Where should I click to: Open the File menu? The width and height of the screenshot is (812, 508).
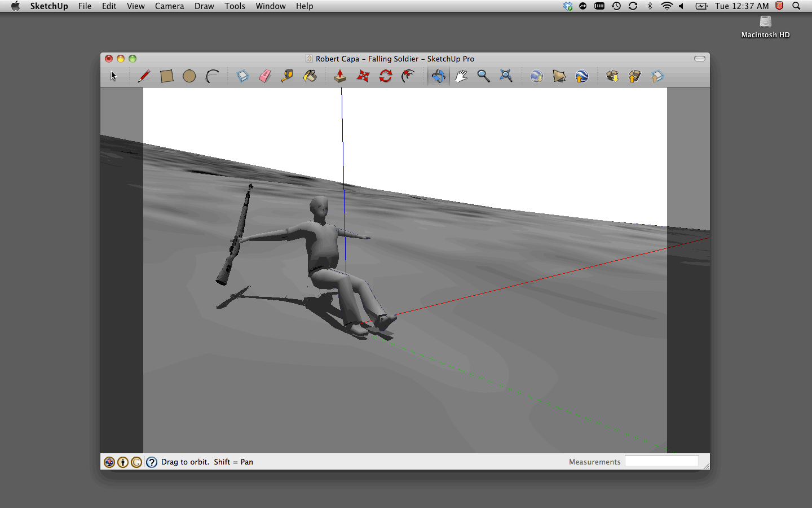click(x=85, y=6)
